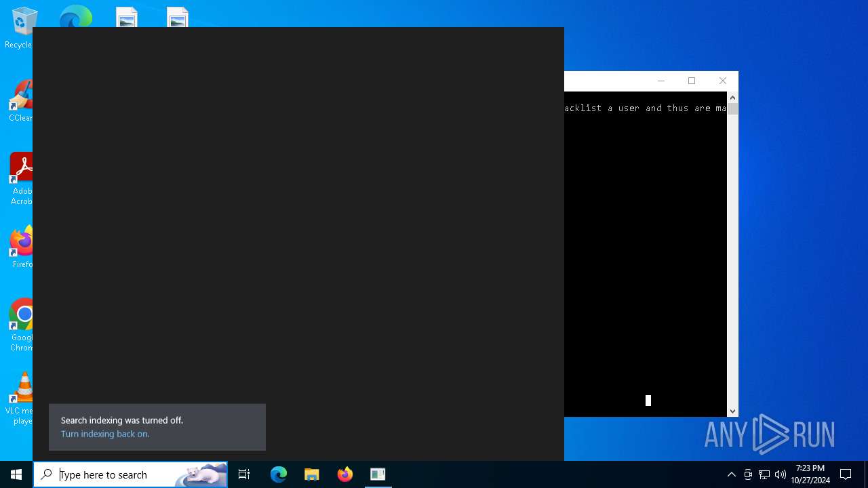Minimize the console window
Image resolution: width=868 pixels, height=488 pixels.
(x=660, y=81)
